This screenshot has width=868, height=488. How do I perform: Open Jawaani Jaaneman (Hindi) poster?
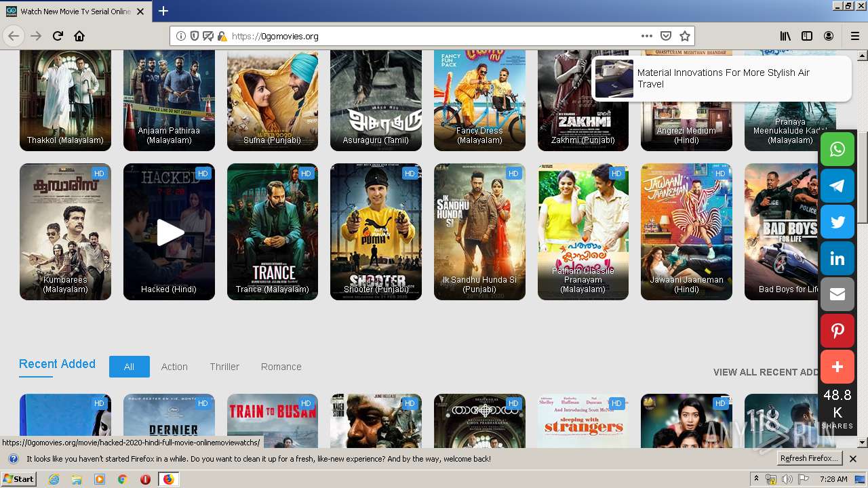(686, 232)
